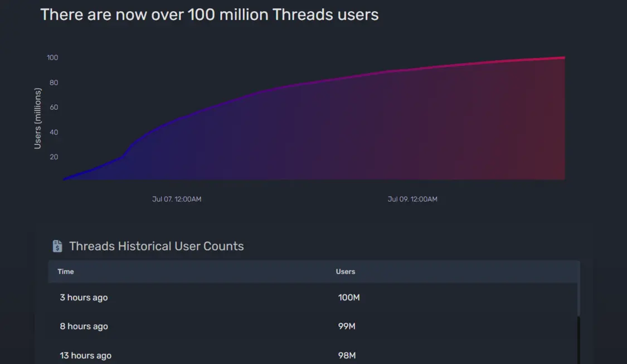Viewport: 627px width, 364px height.
Task: Click the "Users (millions)" axis title
Action: (38, 118)
